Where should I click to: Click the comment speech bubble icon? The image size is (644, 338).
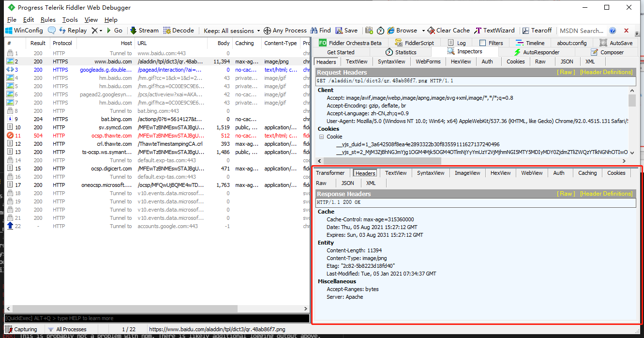(x=52, y=31)
